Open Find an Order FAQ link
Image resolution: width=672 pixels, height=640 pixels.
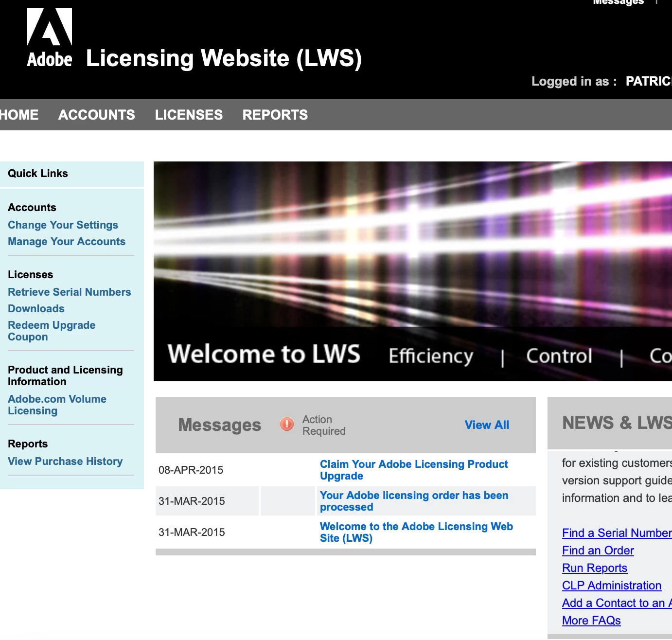(x=598, y=551)
